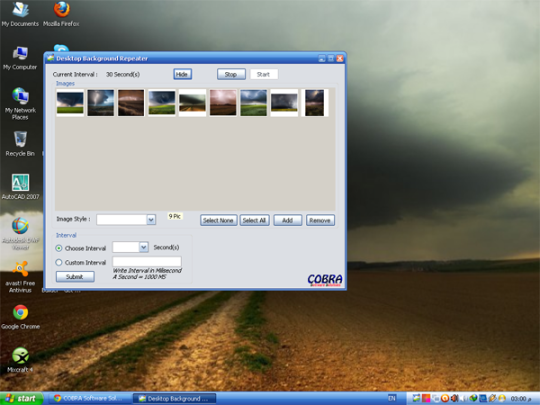Open the Windows start menu
Viewport: 540px width, 405px height.
[x=21, y=398]
